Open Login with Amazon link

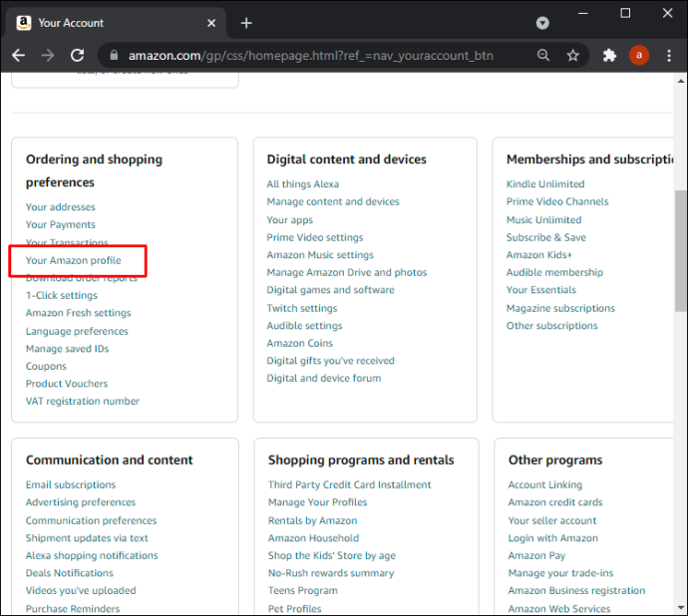(553, 538)
